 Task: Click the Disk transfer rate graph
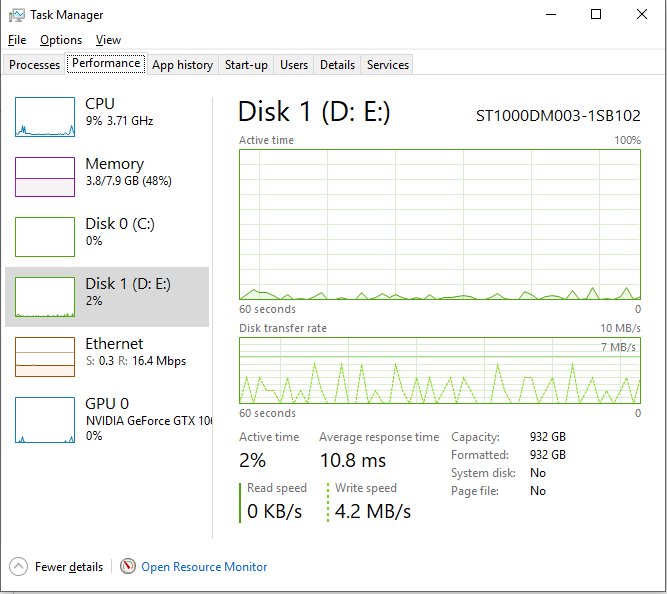[x=440, y=371]
